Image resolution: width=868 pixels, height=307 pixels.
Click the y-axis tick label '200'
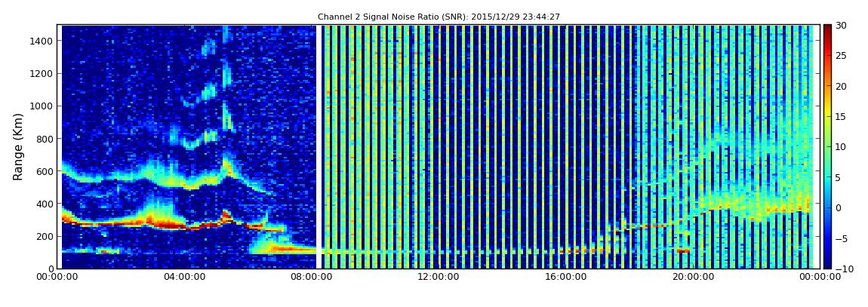(x=45, y=237)
